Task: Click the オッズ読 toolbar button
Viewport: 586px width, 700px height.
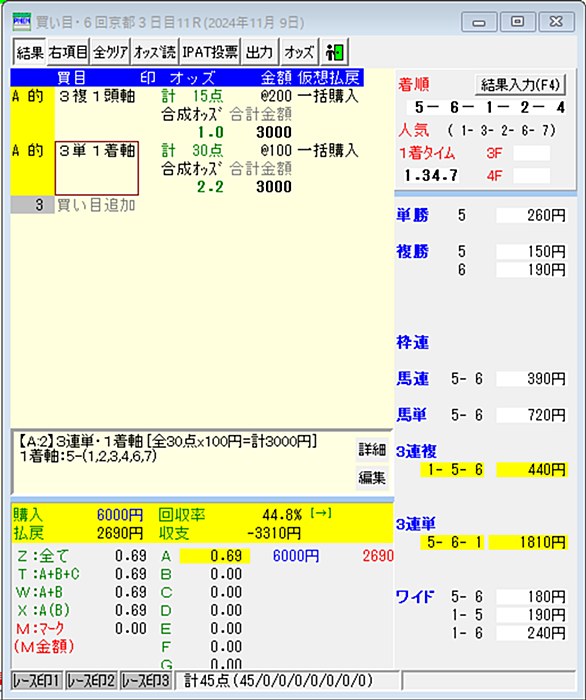Action: tap(154, 52)
